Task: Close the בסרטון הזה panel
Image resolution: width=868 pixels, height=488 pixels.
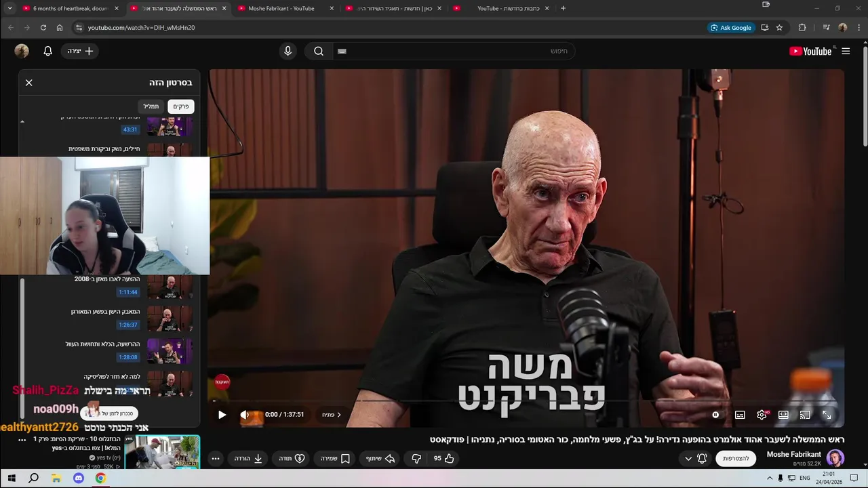Action: [x=28, y=82]
